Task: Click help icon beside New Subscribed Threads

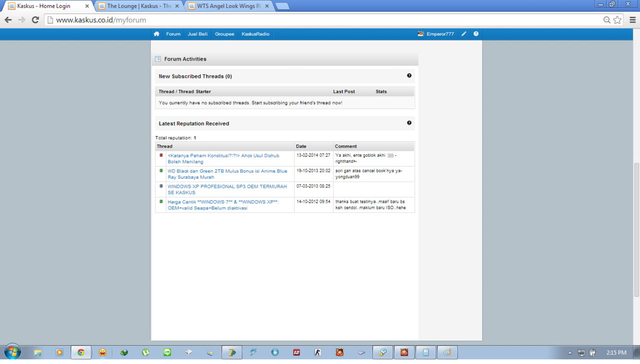Action: [x=409, y=76]
